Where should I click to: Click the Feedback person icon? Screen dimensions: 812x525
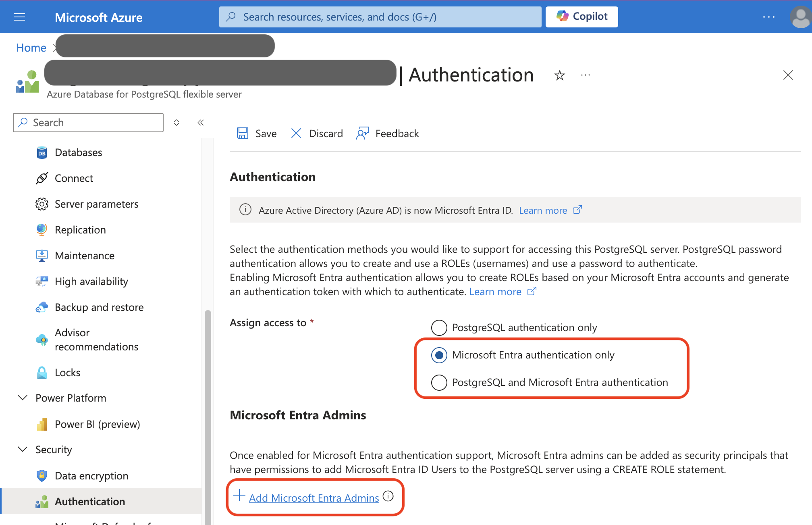(362, 133)
